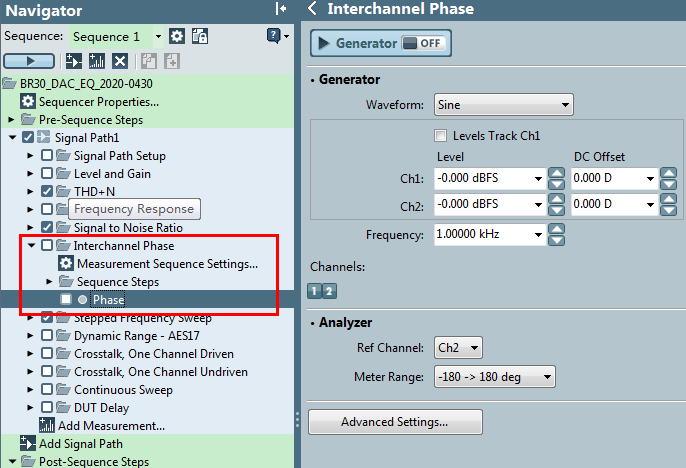
Task: Run the sequence with play button
Action: click(x=29, y=61)
